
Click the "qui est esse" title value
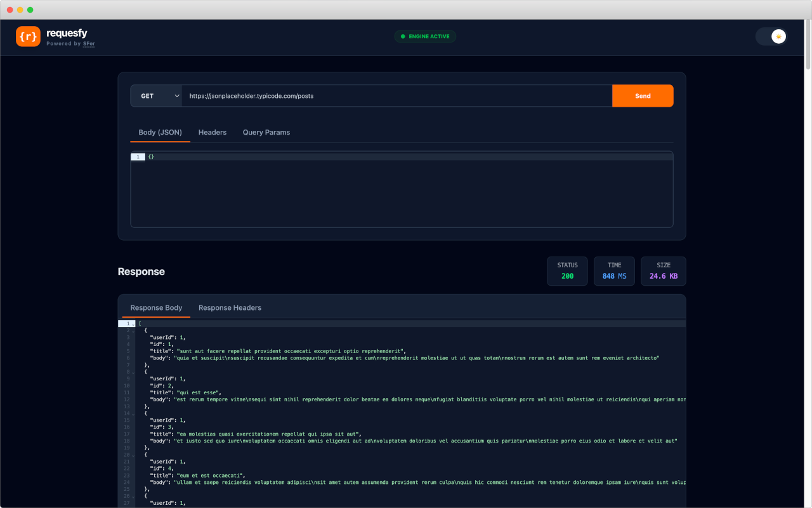click(x=198, y=392)
